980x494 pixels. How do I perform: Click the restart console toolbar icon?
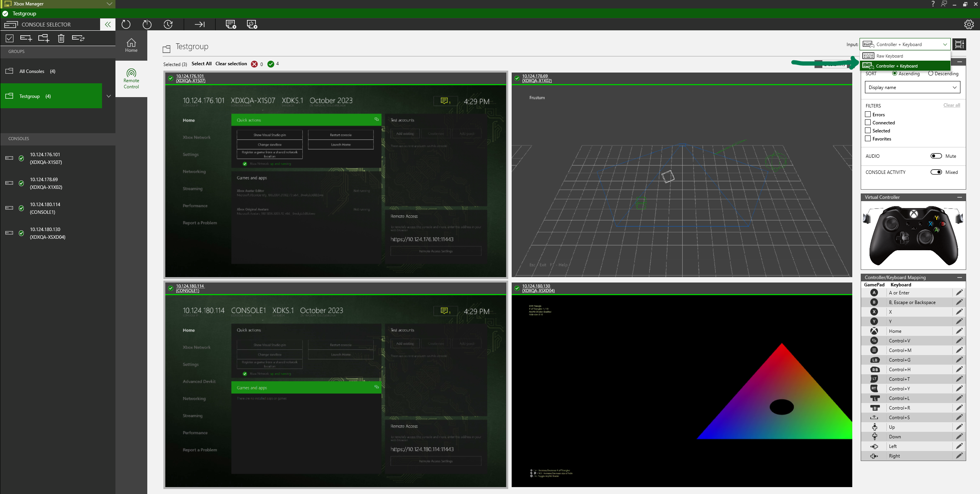coord(126,25)
